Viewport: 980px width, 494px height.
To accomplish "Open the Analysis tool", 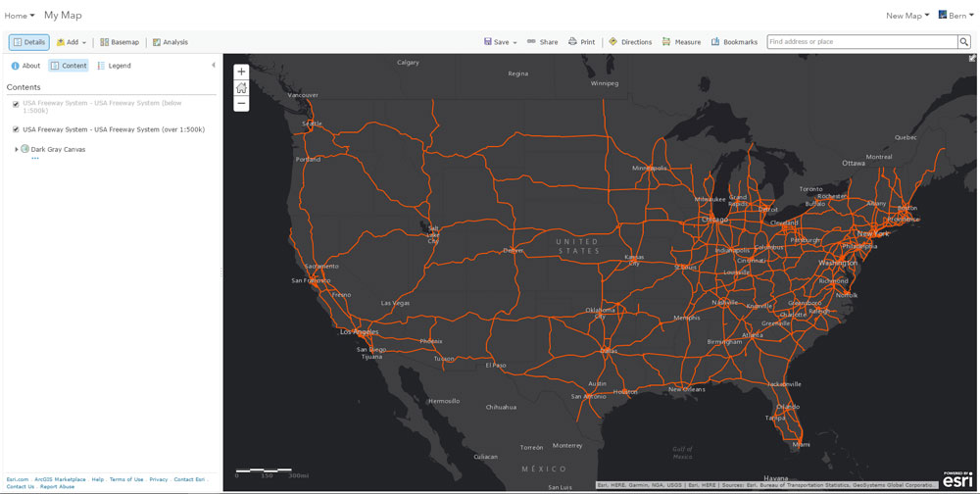I will (x=170, y=42).
